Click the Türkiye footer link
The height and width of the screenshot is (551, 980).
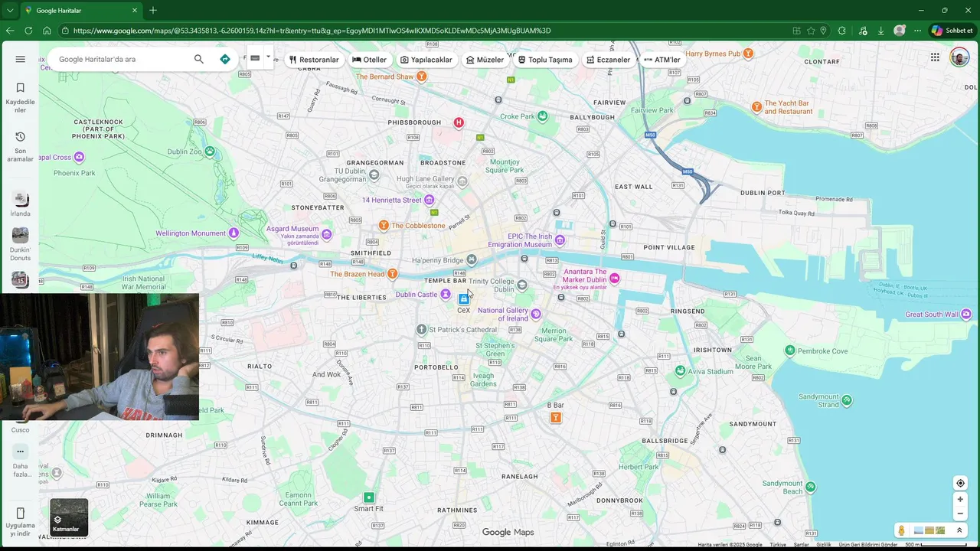click(x=778, y=545)
